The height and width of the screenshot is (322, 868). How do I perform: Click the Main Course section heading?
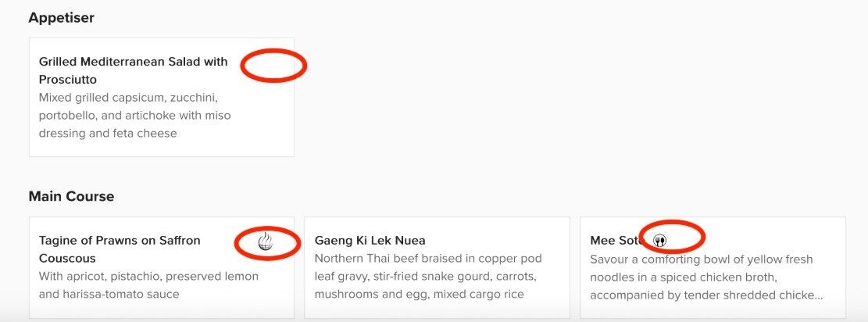point(71,196)
